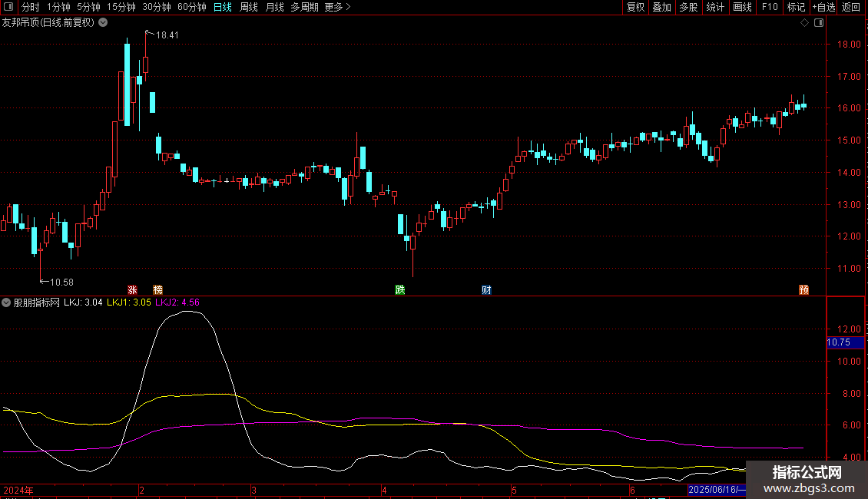
Task: Click the 复权 button
Action: [x=635, y=8]
